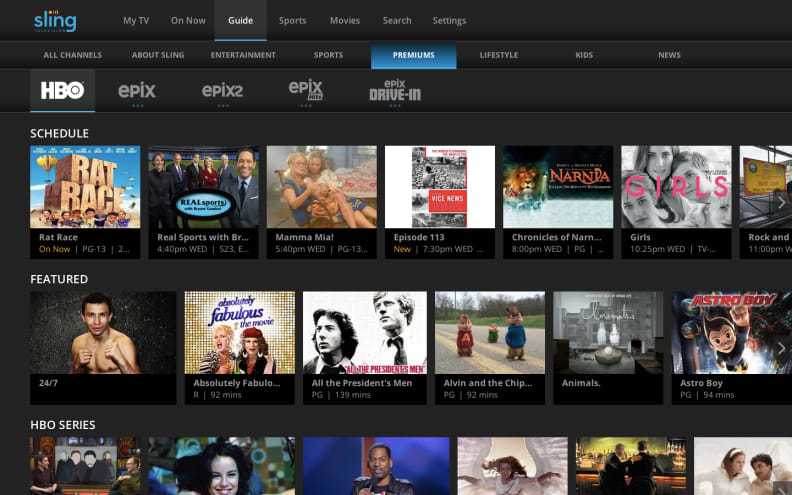Click the 'All the President's Men' title
The image size is (792, 495).
[362, 383]
